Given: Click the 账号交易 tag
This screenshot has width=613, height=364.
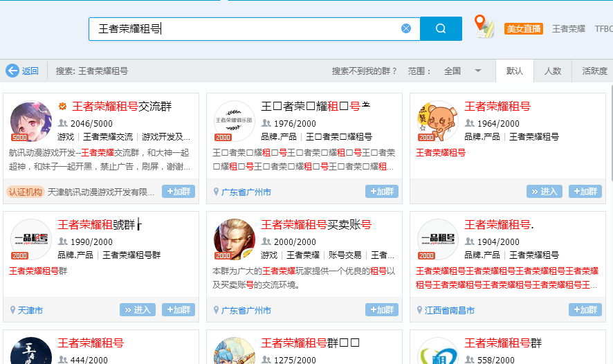Looking at the screenshot, I should 345,255.
